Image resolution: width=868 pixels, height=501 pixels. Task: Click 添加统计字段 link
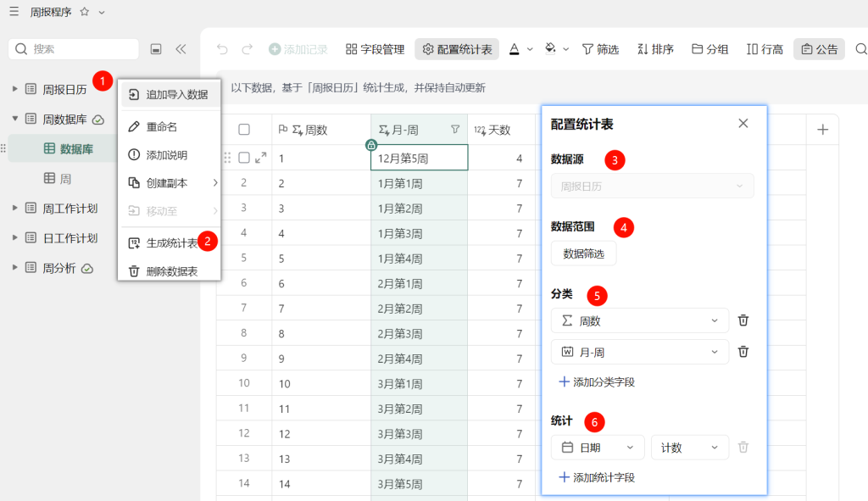coord(597,477)
